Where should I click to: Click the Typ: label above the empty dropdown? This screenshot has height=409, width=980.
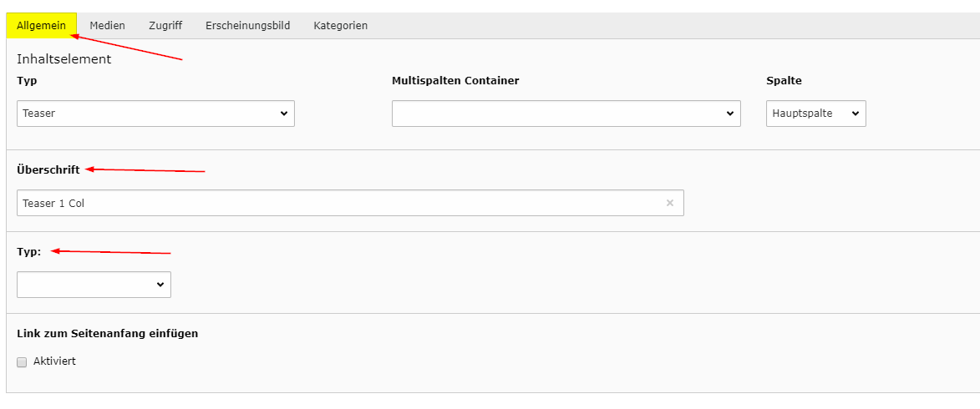pos(28,251)
